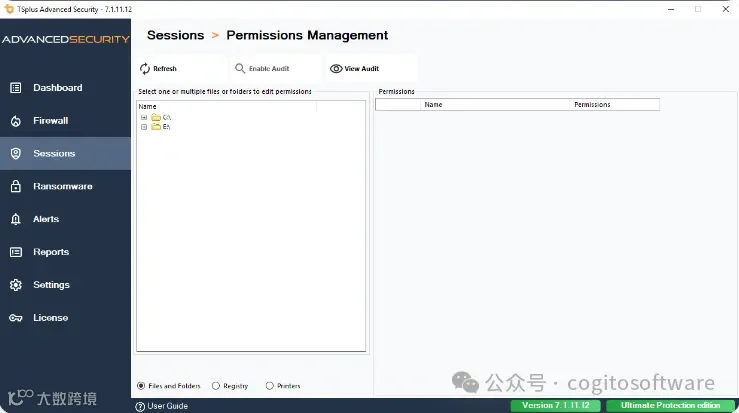Image resolution: width=739 pixels, height=413 pixels.
Task: Select the Files and Folders radio button
Action: (141, 386)
